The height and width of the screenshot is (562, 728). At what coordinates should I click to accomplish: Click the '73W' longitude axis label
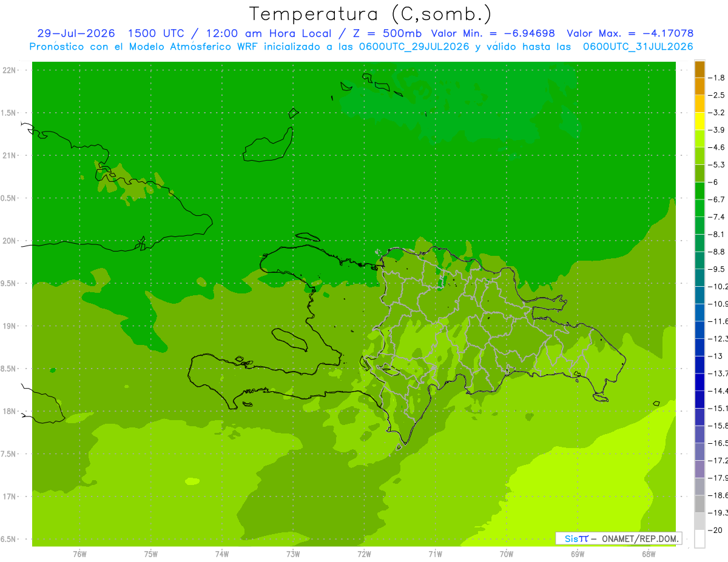click(x=293, y=554)
